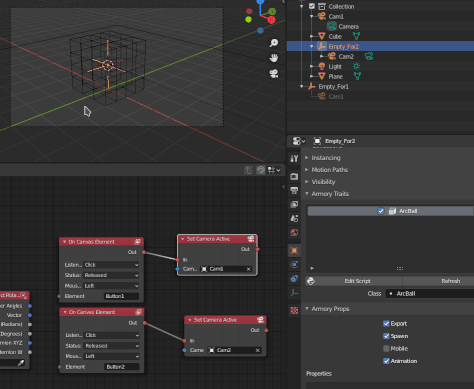Open the Scene properties tab
The image size is (474, 389).
(294, 218)
